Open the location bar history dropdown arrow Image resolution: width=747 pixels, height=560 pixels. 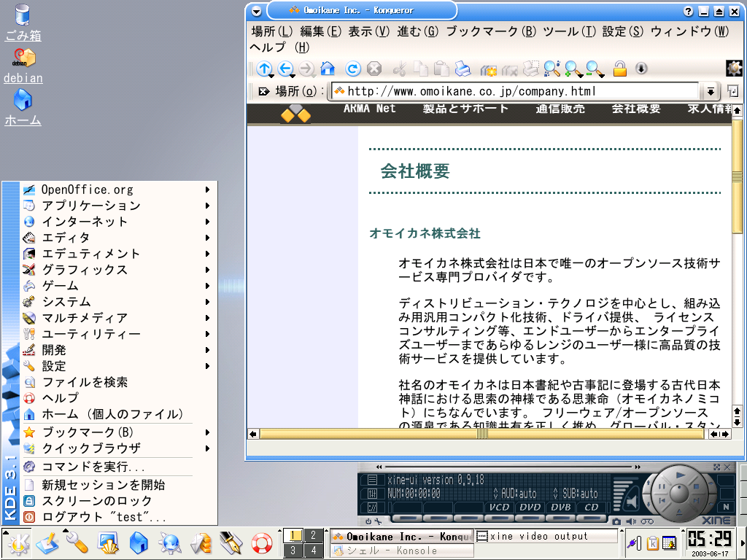pos(711,91)
